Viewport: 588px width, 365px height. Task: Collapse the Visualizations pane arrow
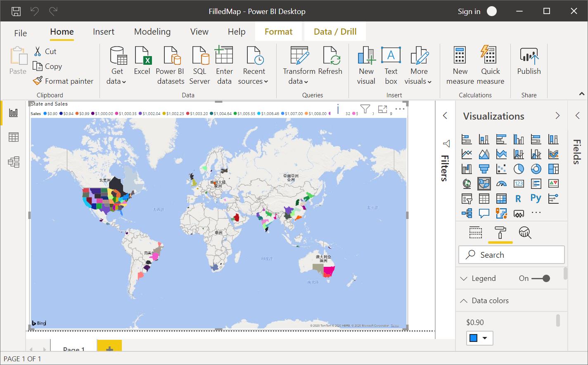point(557,116)
